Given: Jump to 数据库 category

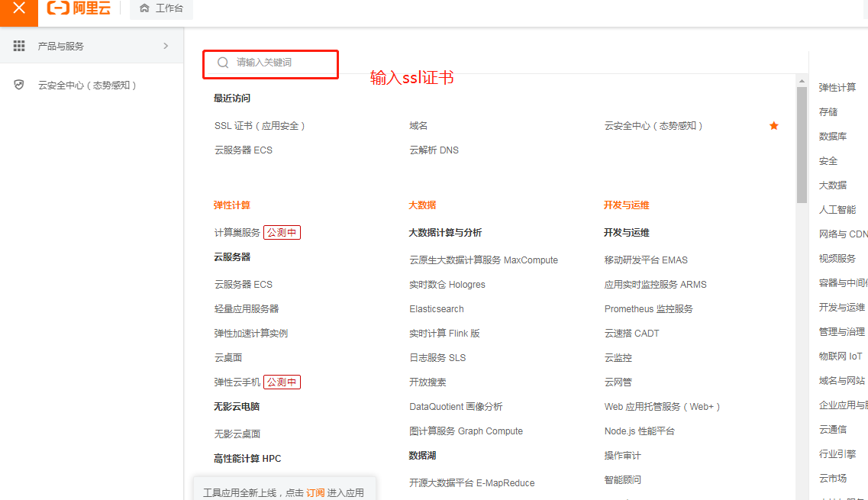Looking at the screenshot, I should [833, 136].
